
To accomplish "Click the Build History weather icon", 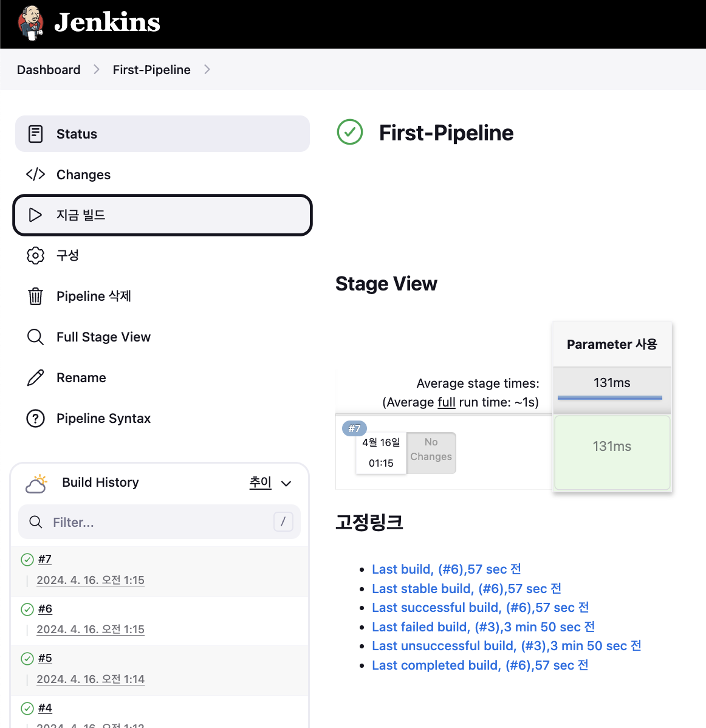I will [36, 483].
